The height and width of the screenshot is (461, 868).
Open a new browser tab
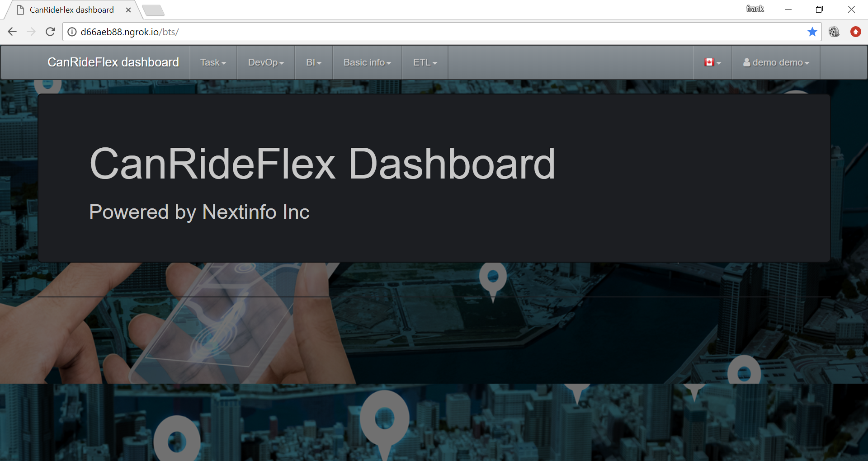[153, 10]
